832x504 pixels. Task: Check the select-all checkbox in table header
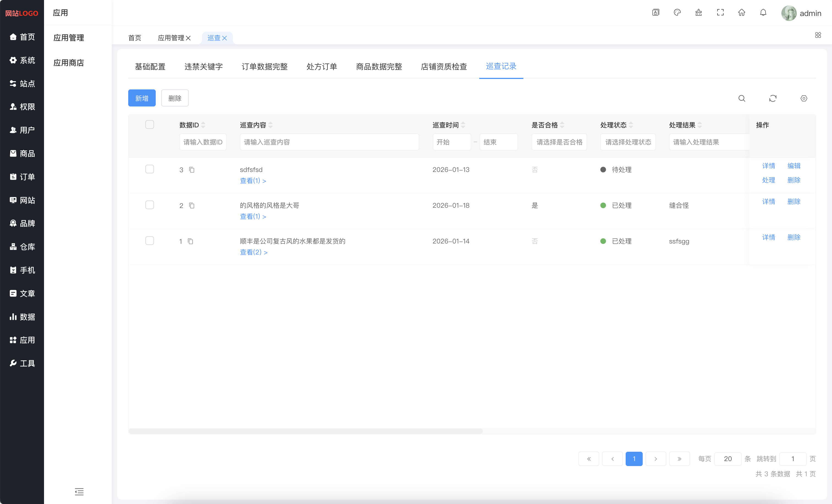click(x=150, y=125)
